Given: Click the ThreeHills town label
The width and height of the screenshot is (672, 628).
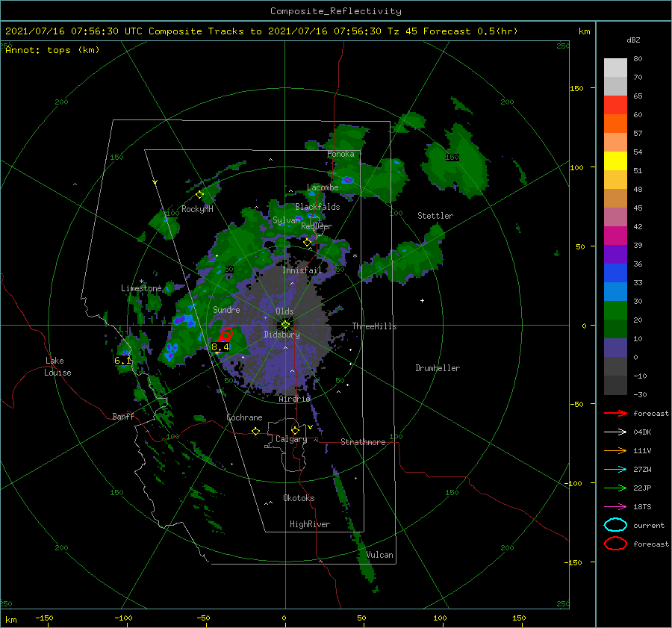Looking at the screenshot, I should coord(375,326).
